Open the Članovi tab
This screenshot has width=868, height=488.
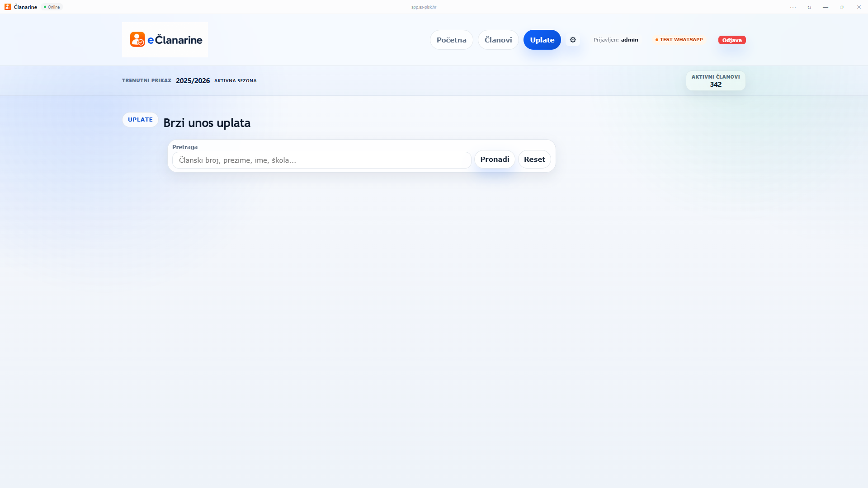pyautogui.click(x=498, y=40)
